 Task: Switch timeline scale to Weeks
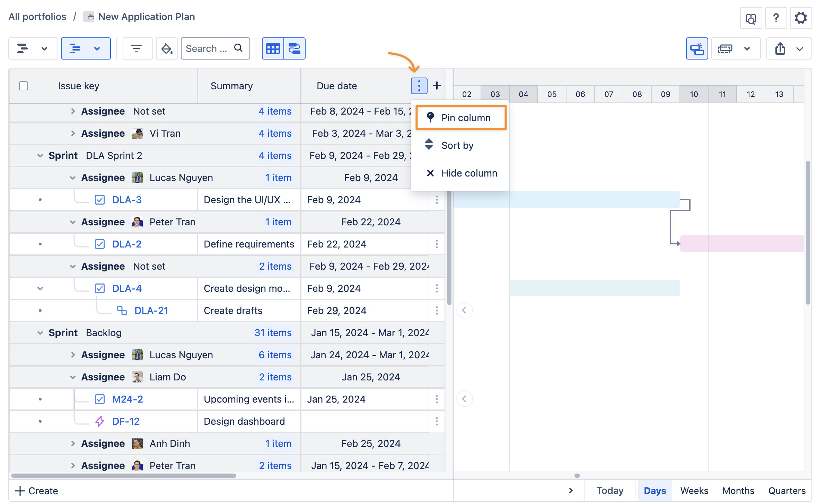pyautogui.click(x=694, y=490)
